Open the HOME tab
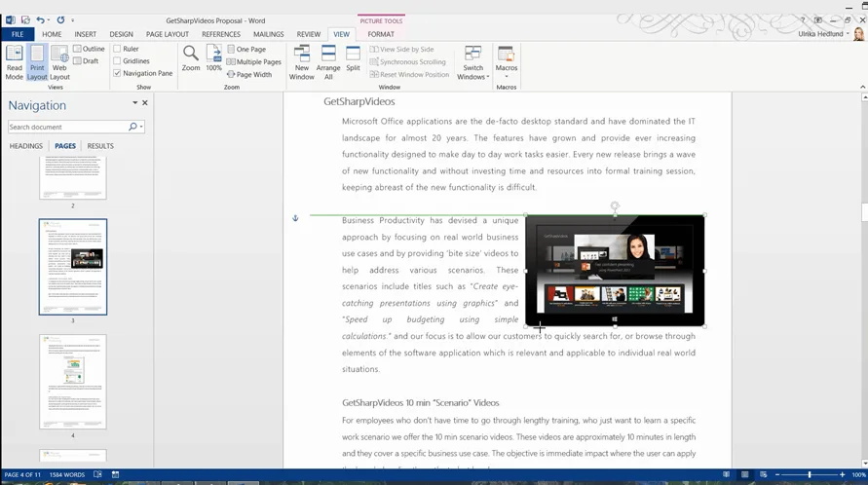Screen dimensions: 868x485 click(x=52, y=34)
